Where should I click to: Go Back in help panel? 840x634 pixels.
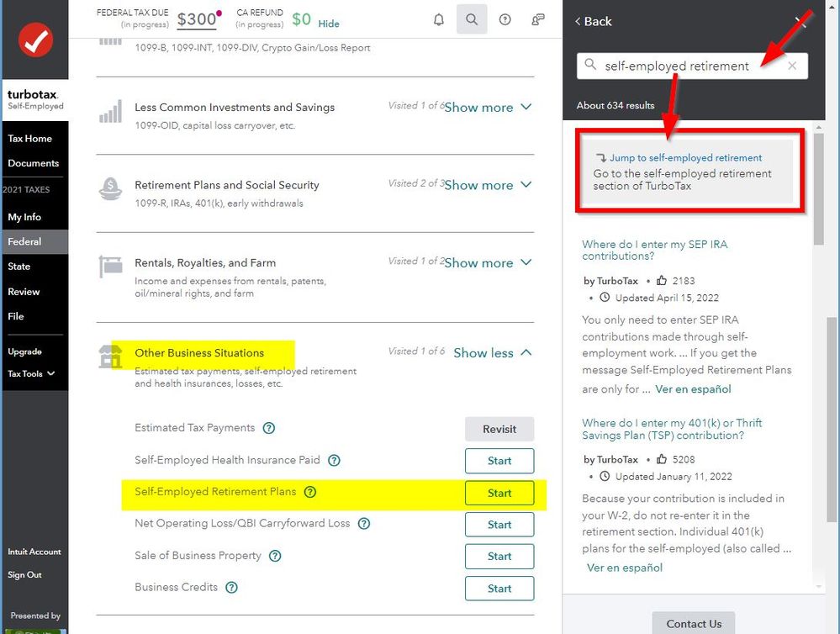tap(593, 21)
